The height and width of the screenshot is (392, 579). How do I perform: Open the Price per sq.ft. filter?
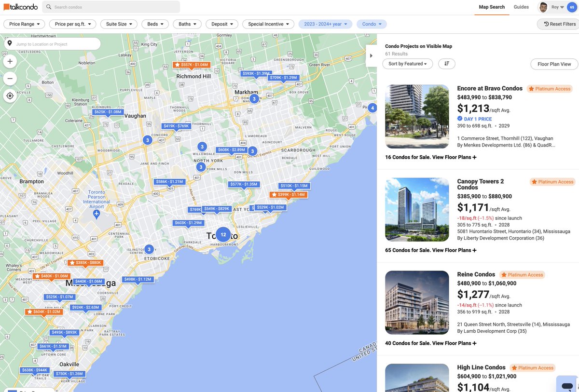[72, 24]
